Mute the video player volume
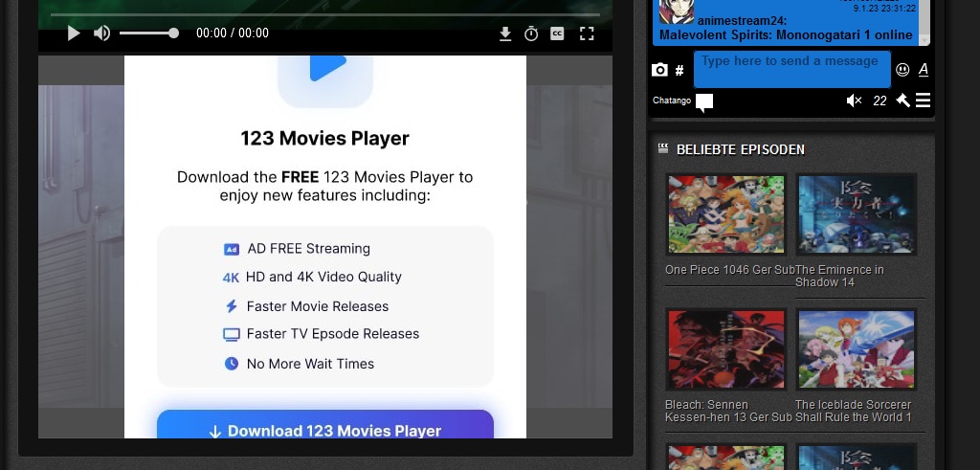Viewport: 980px width, 470px height. [x=101, y=34]
